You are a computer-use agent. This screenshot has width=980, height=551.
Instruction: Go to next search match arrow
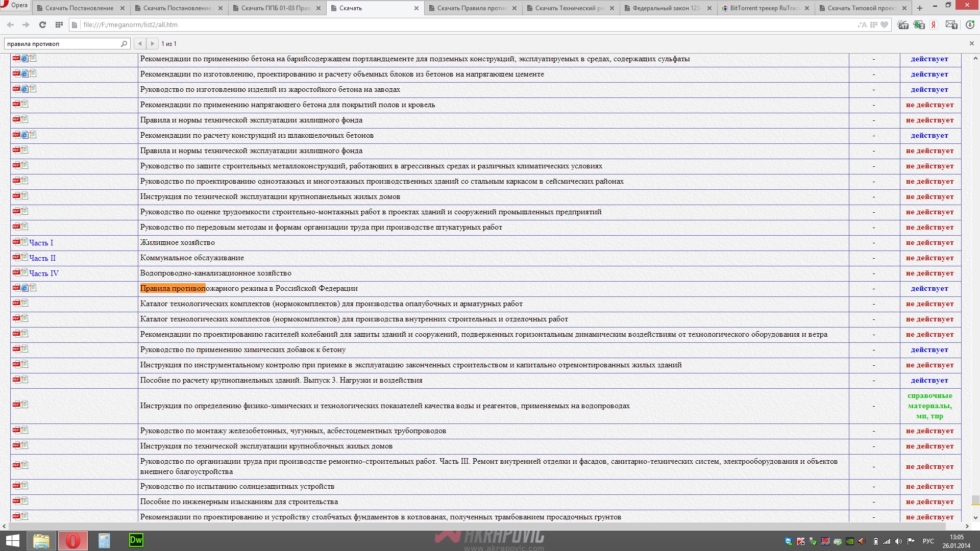pyautogui.click(x=152, y=44)
